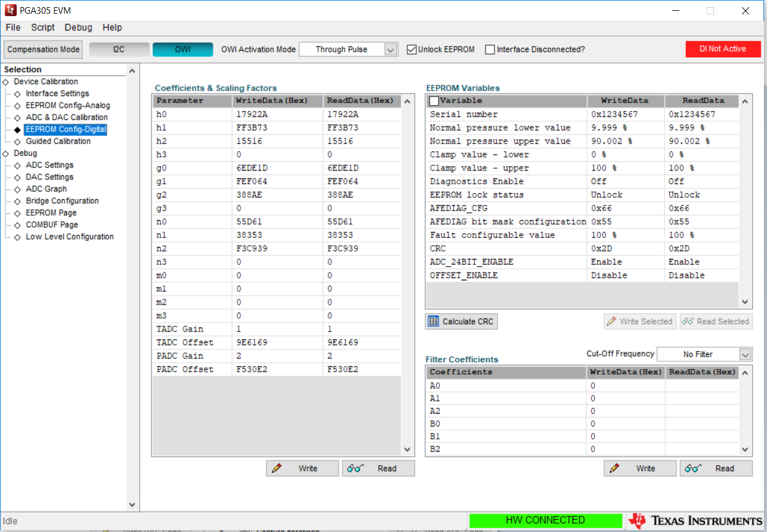This screenshot has width=767, height=532.
Task: Click scroll-up arrow of Coefficients table
Action: [407, 101]
